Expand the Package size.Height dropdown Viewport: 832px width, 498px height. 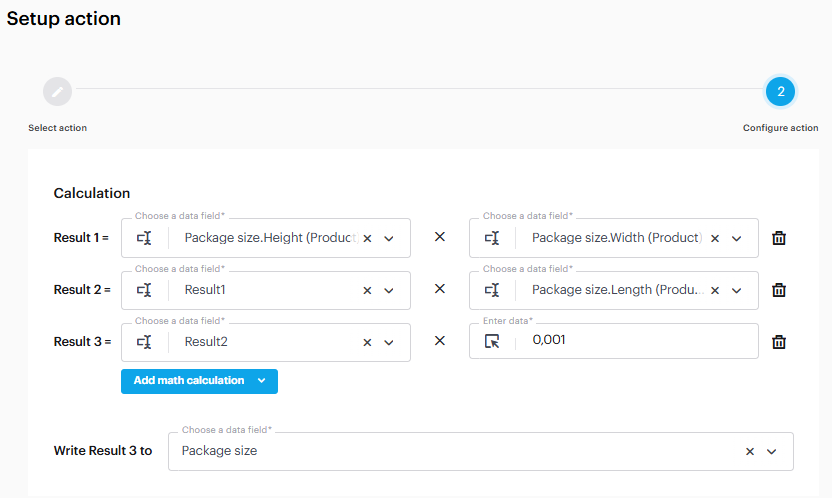click(389, 239)
